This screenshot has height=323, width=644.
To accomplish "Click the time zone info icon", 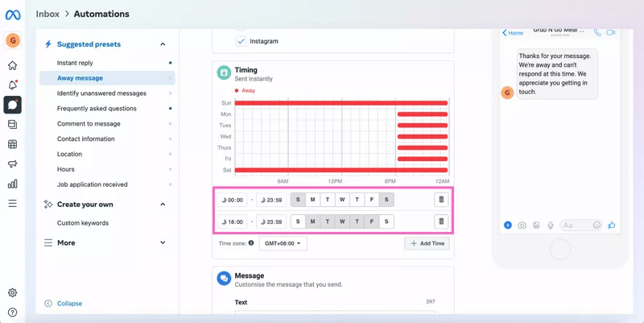I will tap(251, 243).
